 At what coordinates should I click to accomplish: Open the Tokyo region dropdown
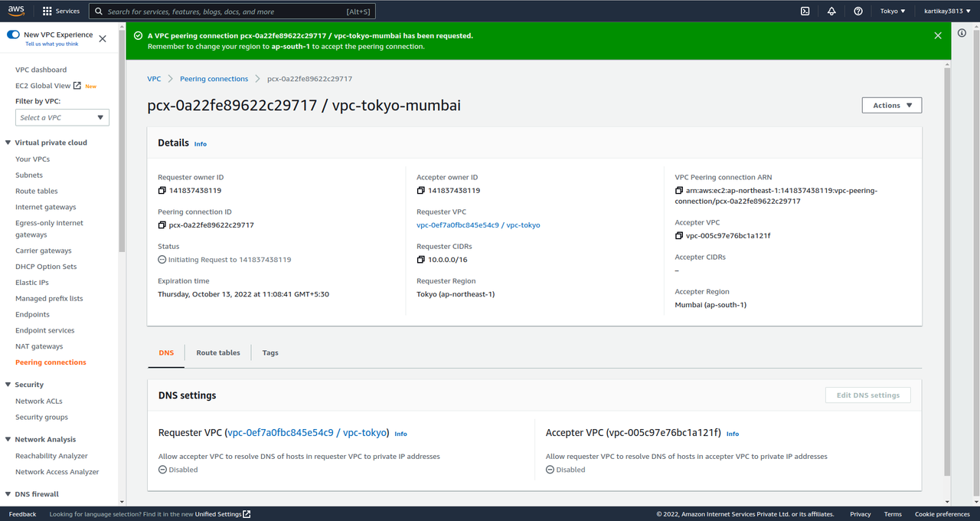[893, 11]
